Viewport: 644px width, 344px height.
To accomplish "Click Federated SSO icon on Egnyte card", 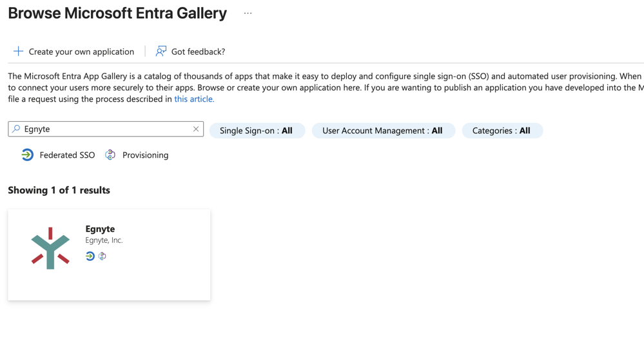I will [90, 256].
